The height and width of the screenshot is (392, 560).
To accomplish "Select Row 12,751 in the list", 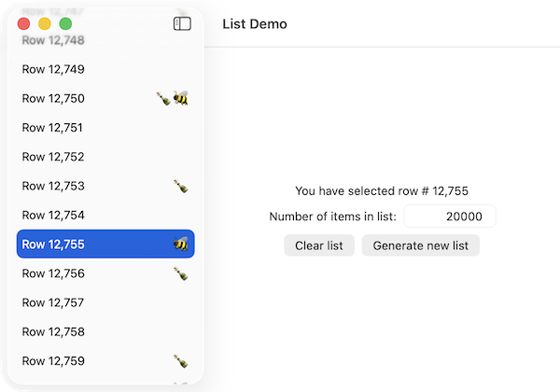I will pyautogui.click(x=52, y=128).
